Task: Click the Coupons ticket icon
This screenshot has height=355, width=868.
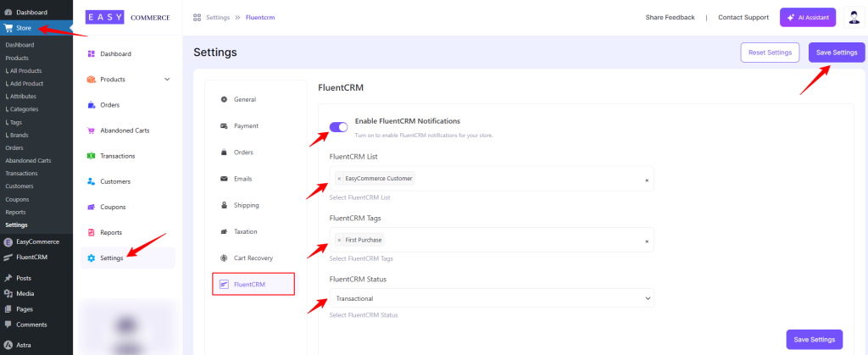Action: click(92, 207)
